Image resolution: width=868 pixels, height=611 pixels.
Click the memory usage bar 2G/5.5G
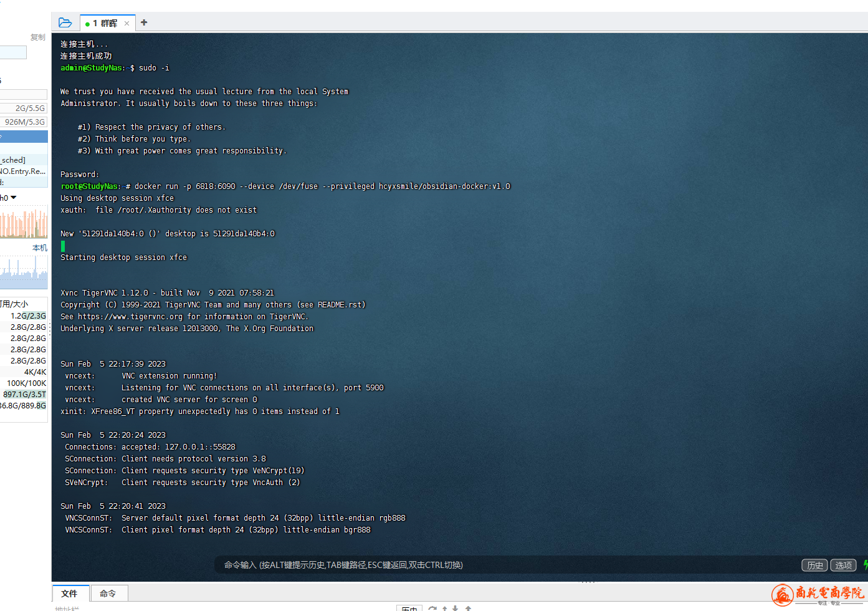coord(24,108)
